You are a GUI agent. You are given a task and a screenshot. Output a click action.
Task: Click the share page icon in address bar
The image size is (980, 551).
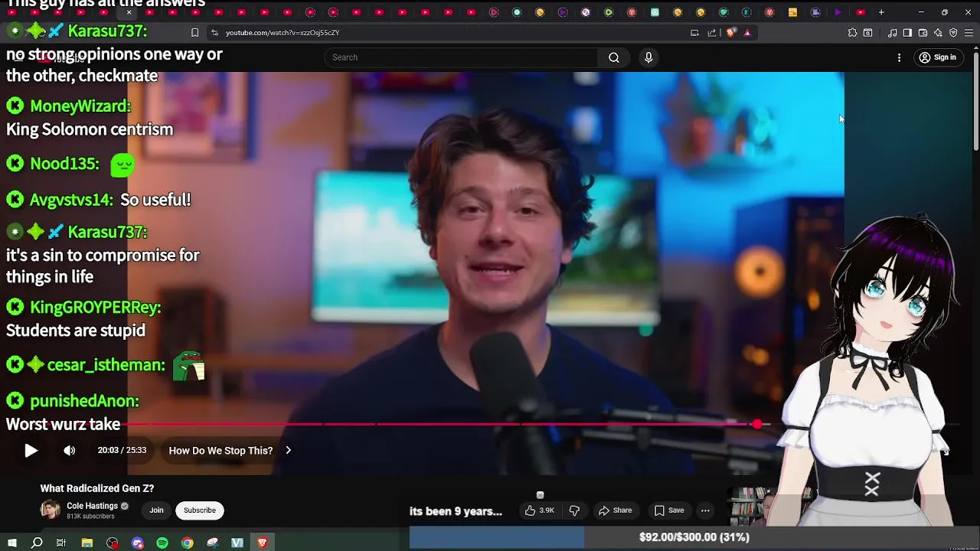click(x=712, y=33)
